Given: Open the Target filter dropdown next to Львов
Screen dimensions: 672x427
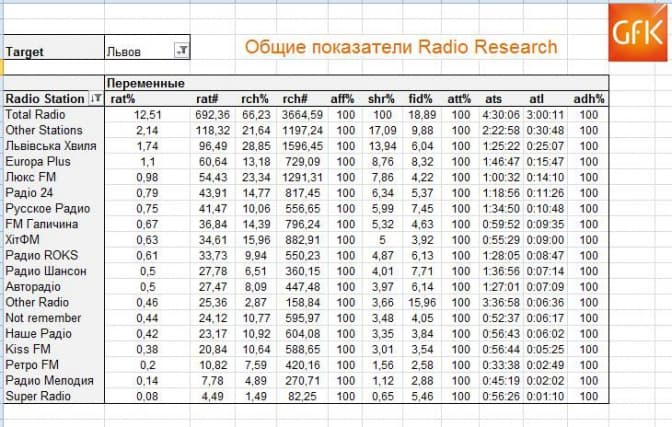Looking at the screenshot, I should tap(181, 49).
